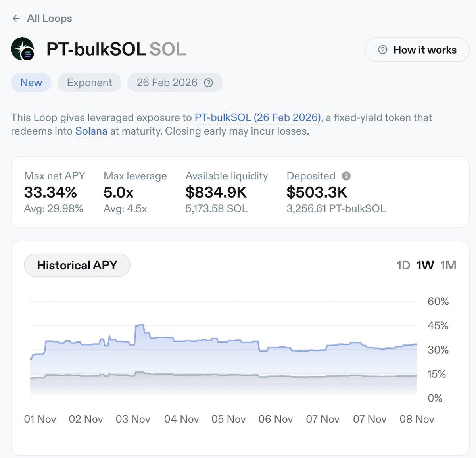Click the 01 Nov date label

(x=40, y=419)
